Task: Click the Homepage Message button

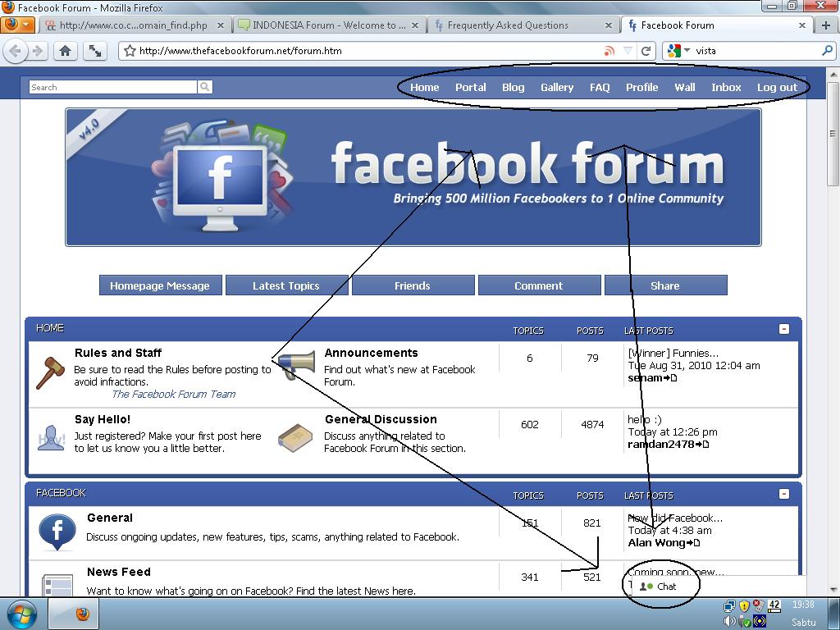Action: 160,285
